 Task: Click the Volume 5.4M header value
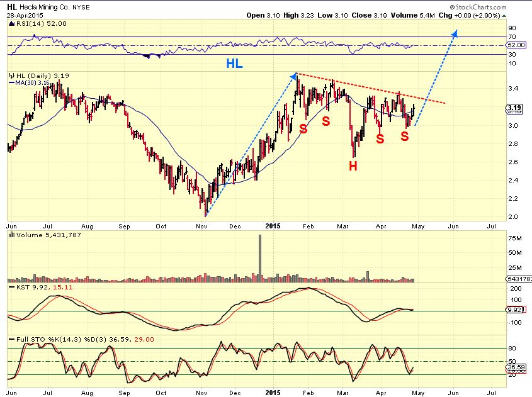pos(412,15)
